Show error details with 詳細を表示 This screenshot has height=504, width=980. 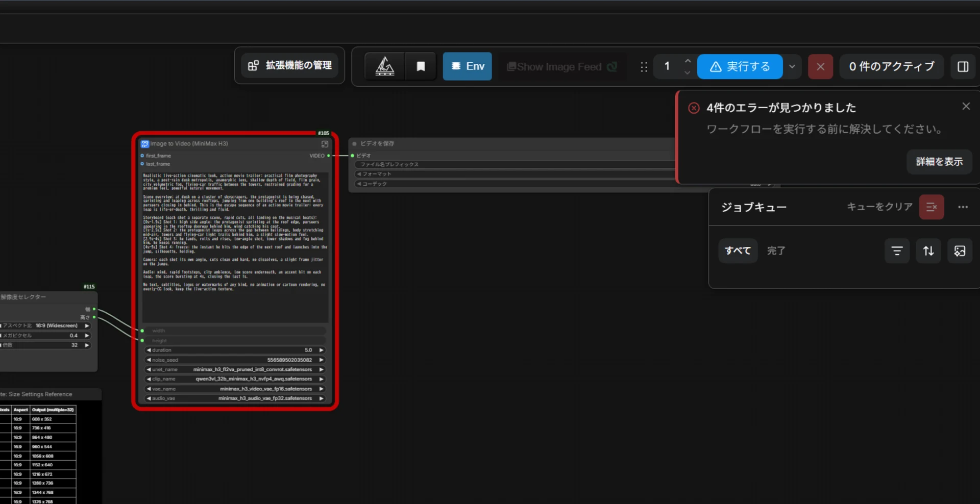tap(939, 162)
